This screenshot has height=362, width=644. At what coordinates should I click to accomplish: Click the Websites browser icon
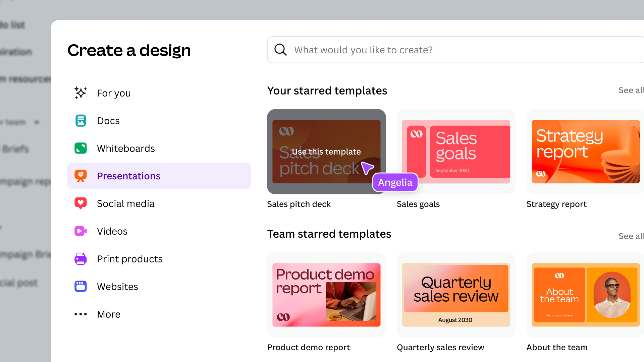click(x=80, y=286)
